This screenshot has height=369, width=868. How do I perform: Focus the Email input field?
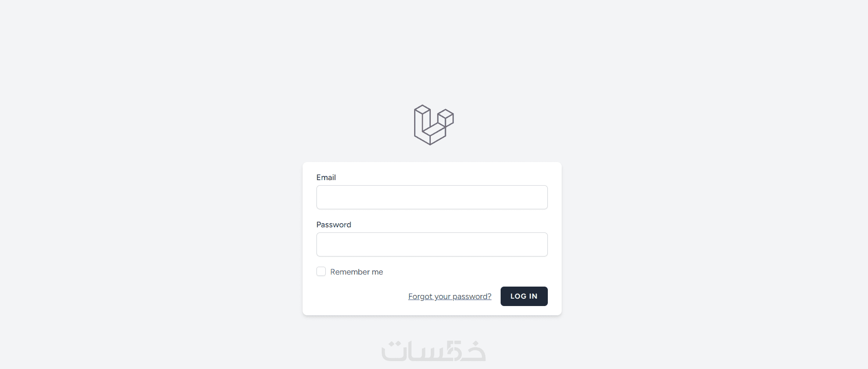(432, 197)
